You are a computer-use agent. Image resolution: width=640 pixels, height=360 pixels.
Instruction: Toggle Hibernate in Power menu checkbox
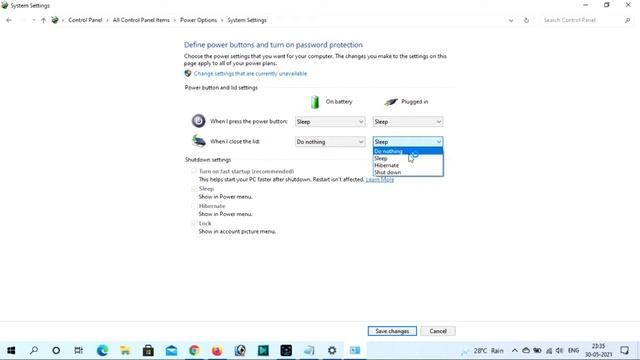194,206
